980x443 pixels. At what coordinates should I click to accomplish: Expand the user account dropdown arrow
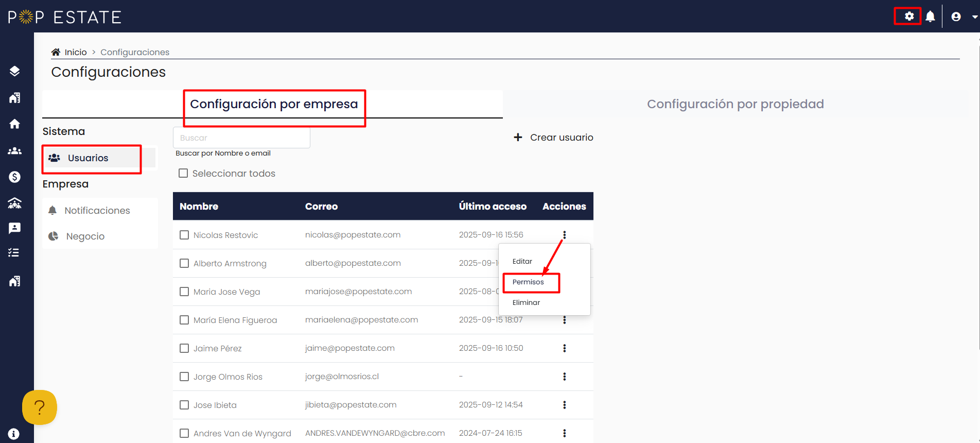coord(975,17)
